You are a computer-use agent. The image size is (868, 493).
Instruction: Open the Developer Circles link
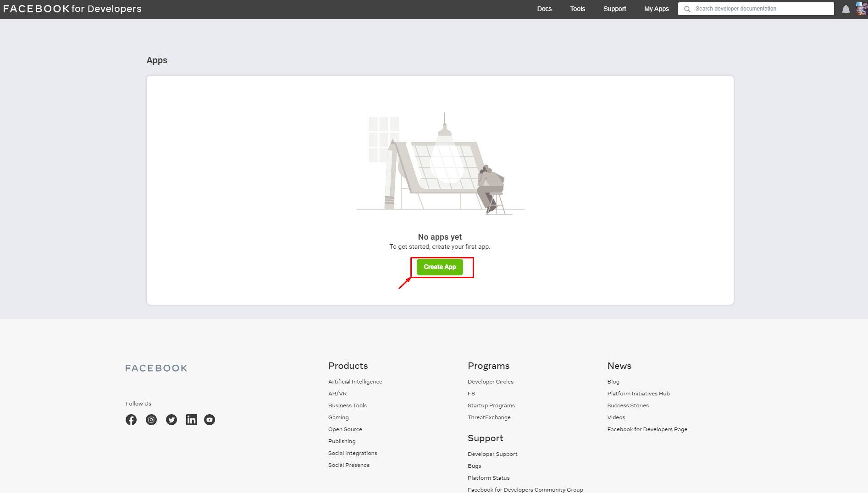click(x=491, y=382)
